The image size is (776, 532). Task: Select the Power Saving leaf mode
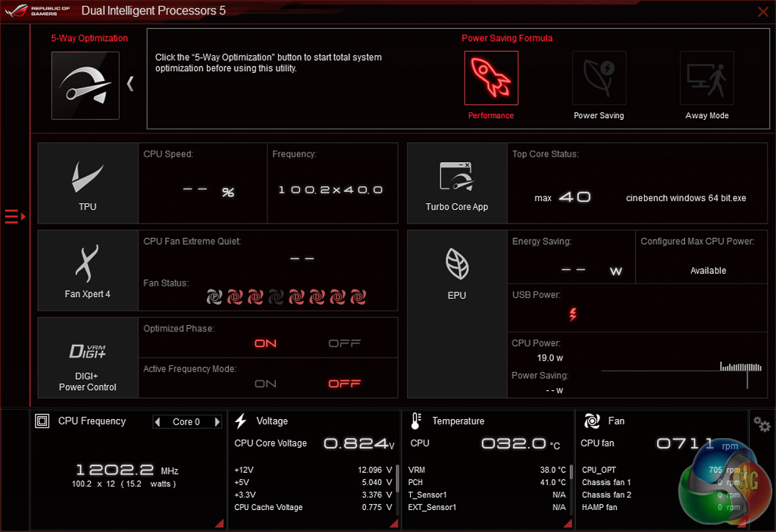pos(599,78)
